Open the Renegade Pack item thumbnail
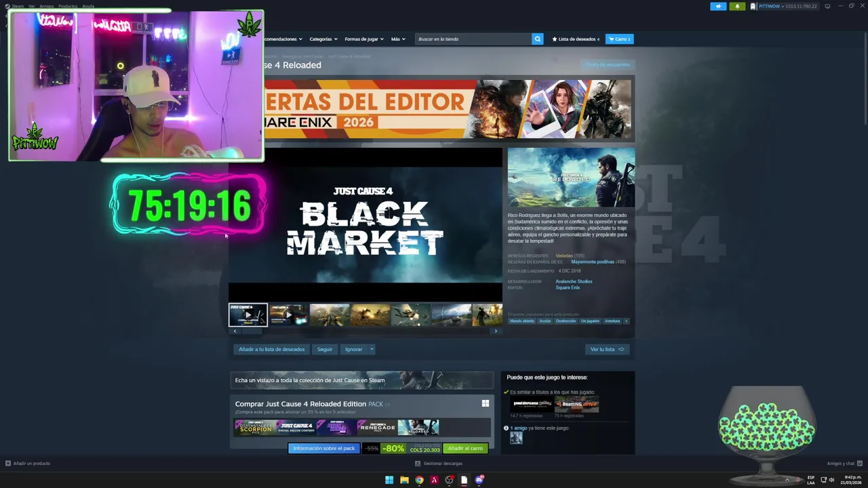Screen dimensions: 868x488 point(376,427)
